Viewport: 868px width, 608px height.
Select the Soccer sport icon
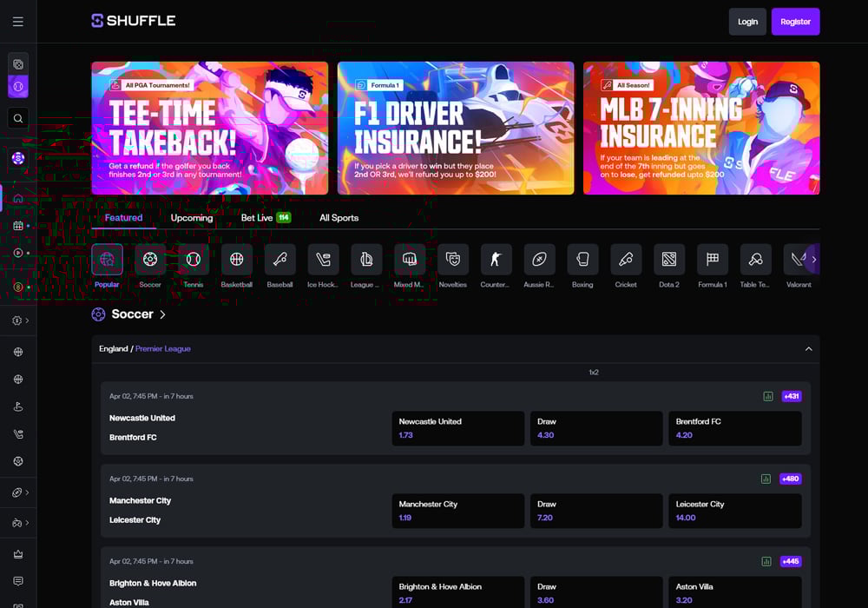pos(150,260)
